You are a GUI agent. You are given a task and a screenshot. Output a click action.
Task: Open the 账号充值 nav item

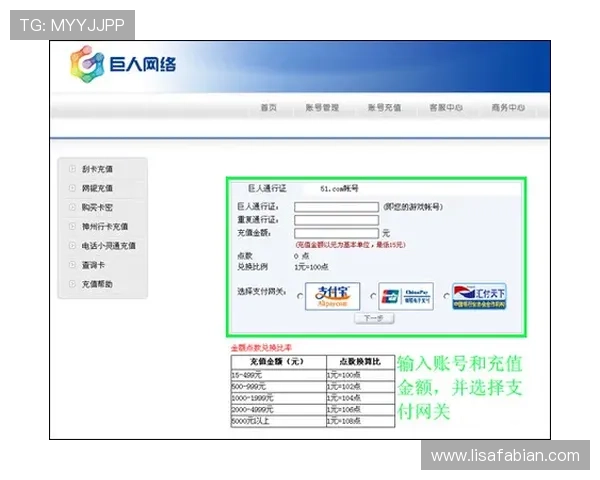click(x=384, y=108)
